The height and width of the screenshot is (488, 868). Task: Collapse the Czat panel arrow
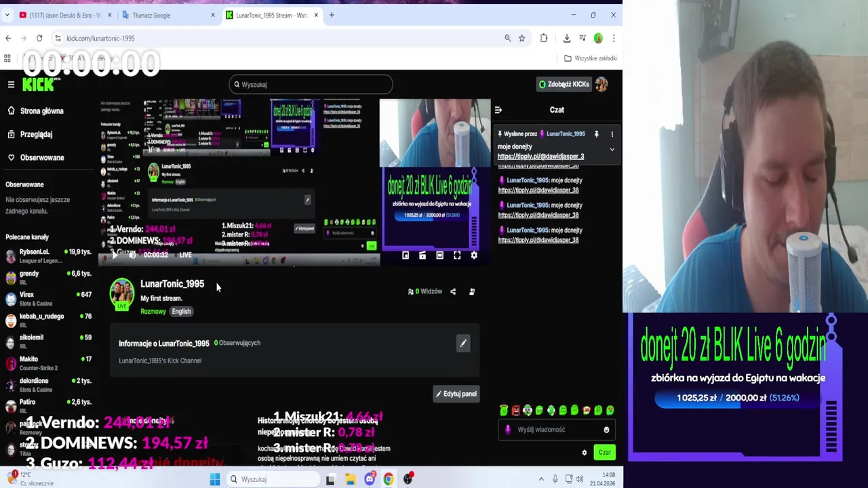pyautogui.click(x=498, y=110)
